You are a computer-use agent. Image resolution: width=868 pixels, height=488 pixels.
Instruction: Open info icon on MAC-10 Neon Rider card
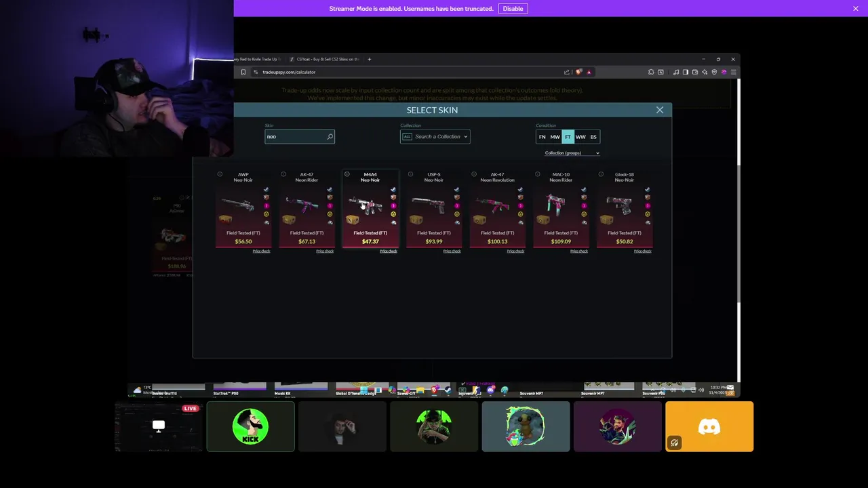pos(538,174)
